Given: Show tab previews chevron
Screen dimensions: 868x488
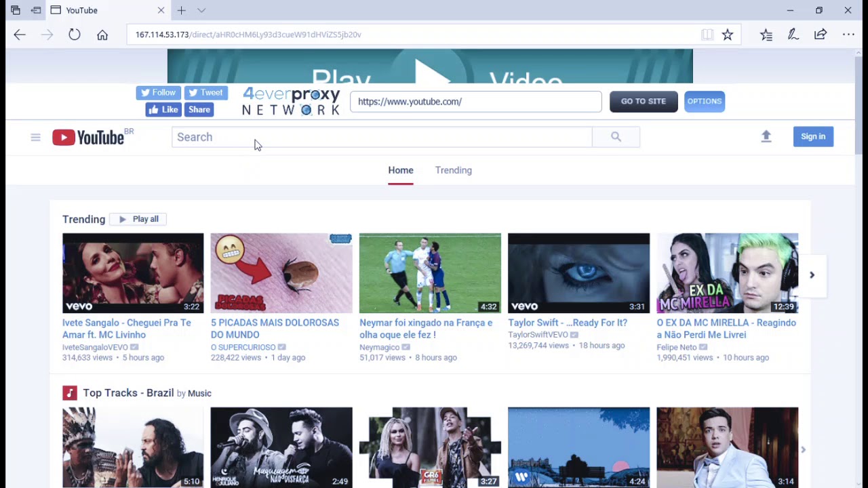Looking at the screenshot, I should [x=201, y=10].
